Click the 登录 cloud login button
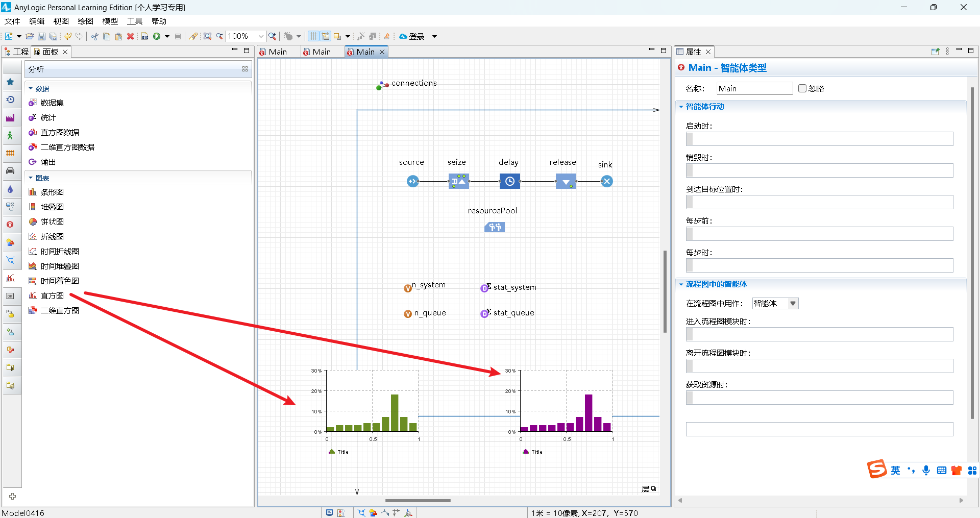This screenshot has width=980, height=518. 412,36
